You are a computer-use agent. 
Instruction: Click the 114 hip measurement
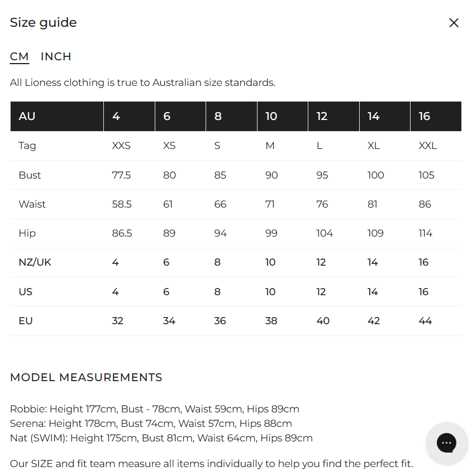426,233
